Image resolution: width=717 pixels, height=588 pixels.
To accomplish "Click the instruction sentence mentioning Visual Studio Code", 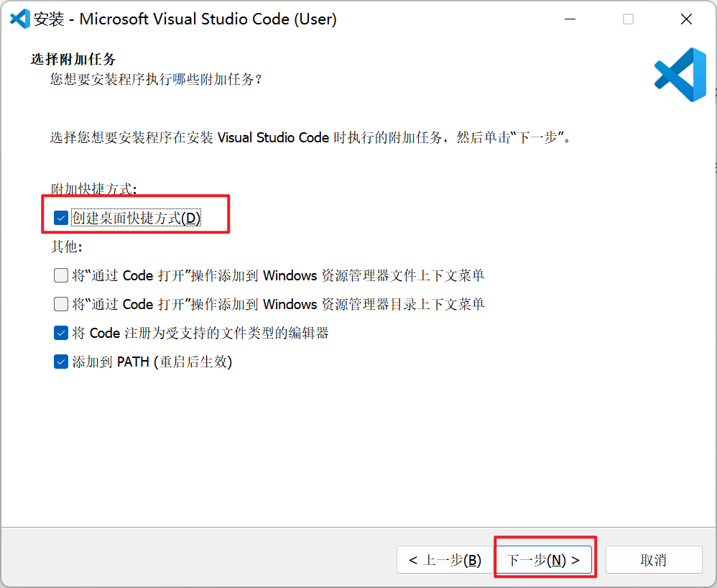I will coord(310,137).
